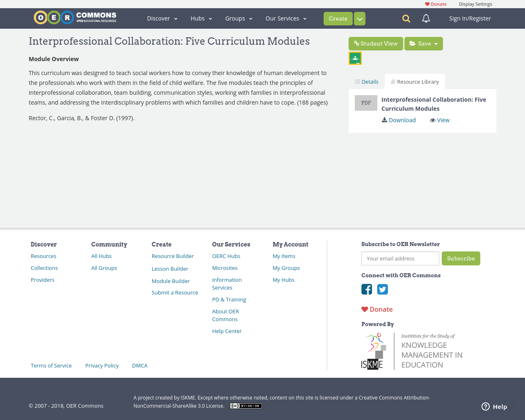Open the Help chat bubble
Image resolution: width=525 pixels, height=420 pixels.
click(493, 406)
